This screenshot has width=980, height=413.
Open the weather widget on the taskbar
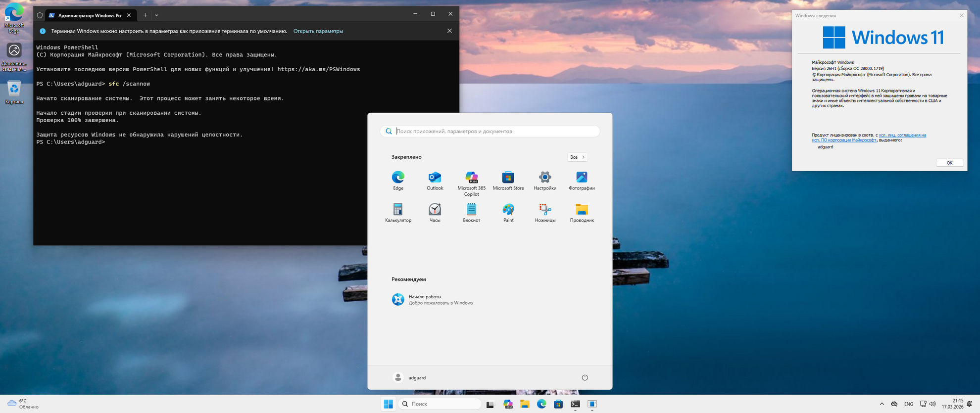23,404
